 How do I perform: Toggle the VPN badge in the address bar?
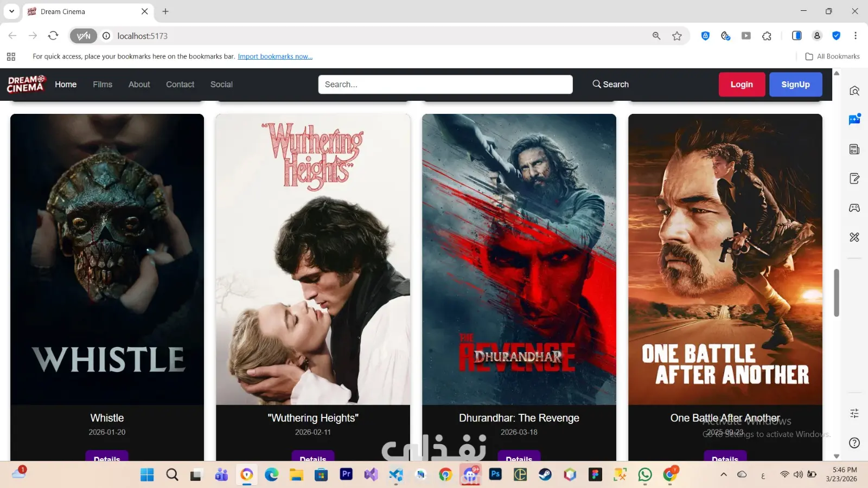click(84, 36)
